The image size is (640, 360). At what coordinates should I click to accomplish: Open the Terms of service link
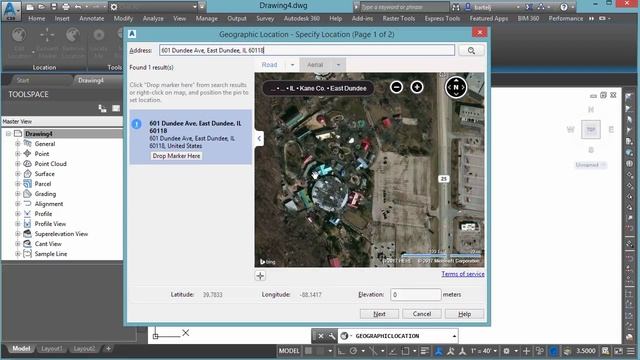(463, 274)
